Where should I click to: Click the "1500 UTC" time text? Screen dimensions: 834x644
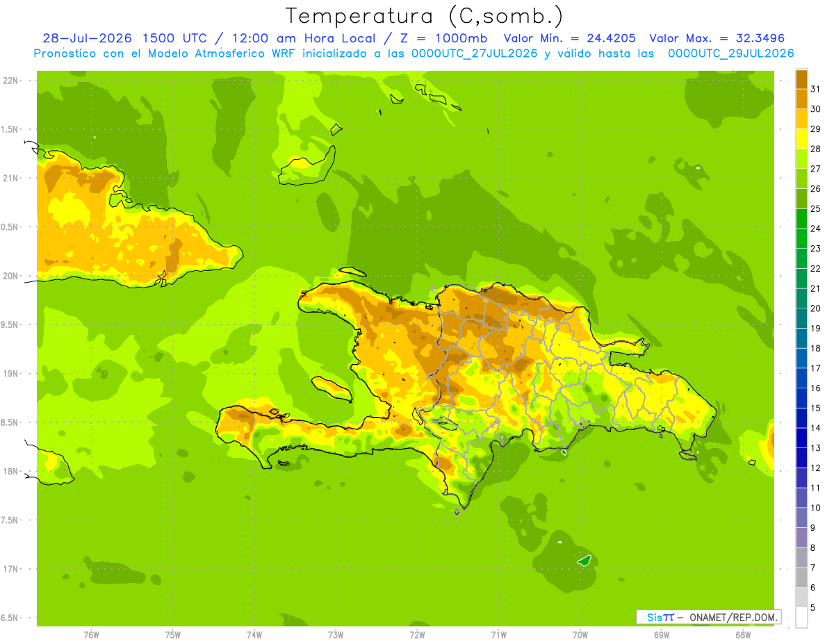pyautogui.click(x=174, y=38)
